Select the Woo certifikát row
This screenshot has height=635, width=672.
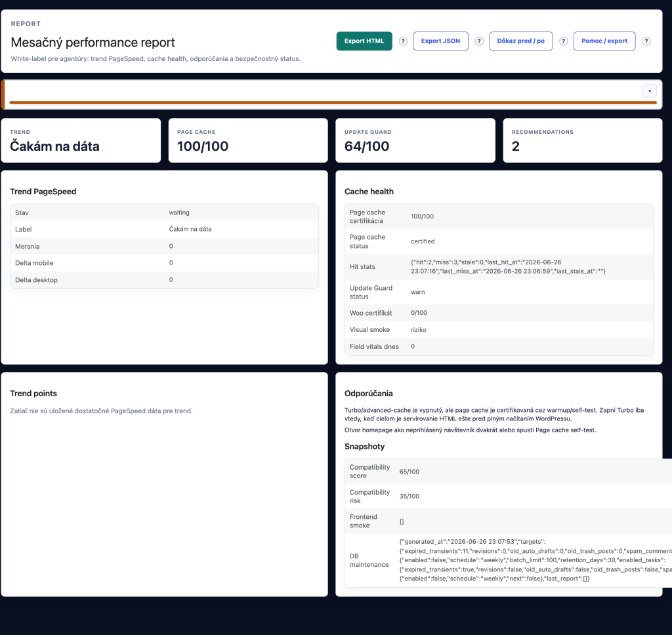point(499,313)
